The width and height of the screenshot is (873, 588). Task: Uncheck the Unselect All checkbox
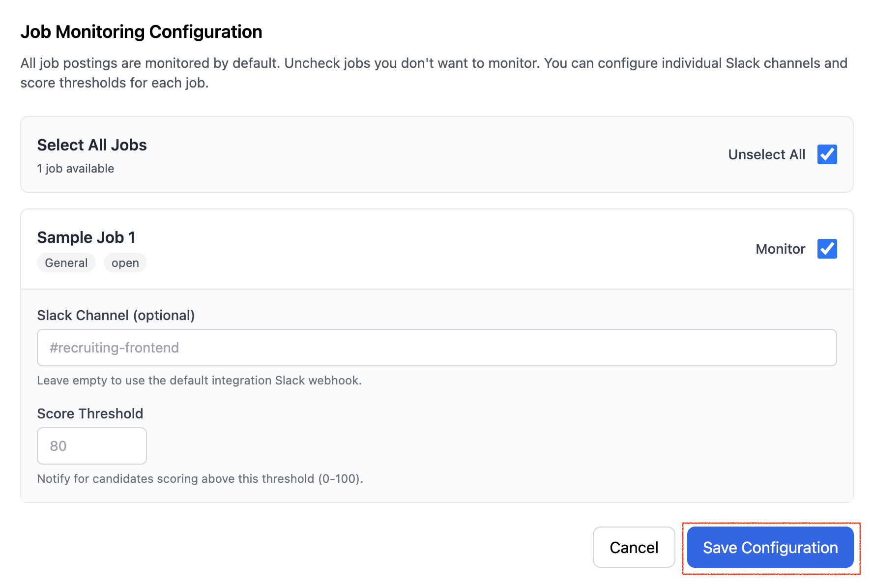point(827,154)
